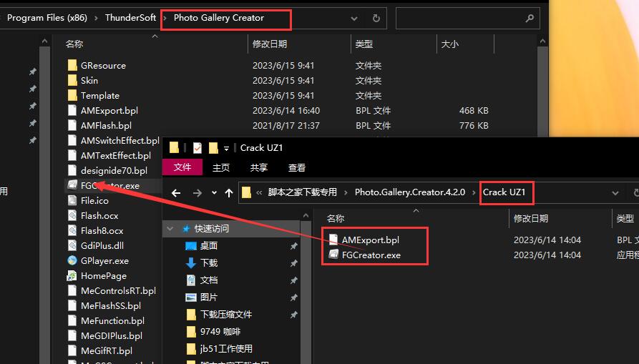Open recent locations dropdown beside forward arrow
The width and height of the screenshot is (639, 364).
pyautogui.click(x=214, y=192)
